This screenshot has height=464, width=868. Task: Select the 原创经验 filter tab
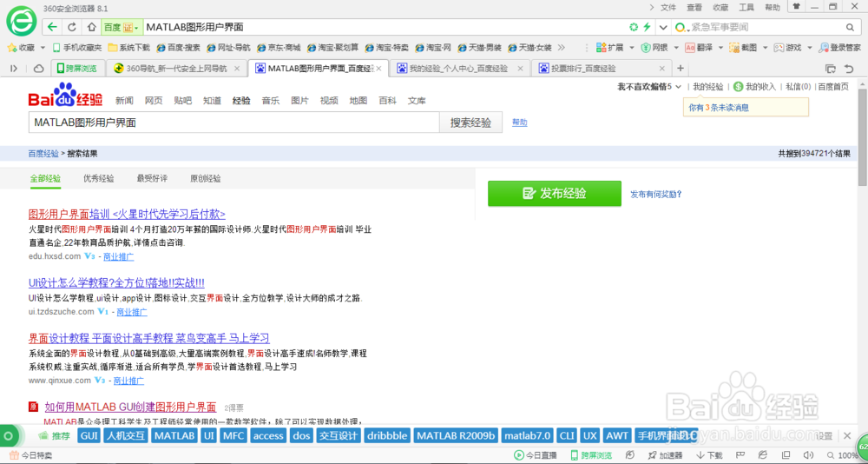[x=206, y=178]
